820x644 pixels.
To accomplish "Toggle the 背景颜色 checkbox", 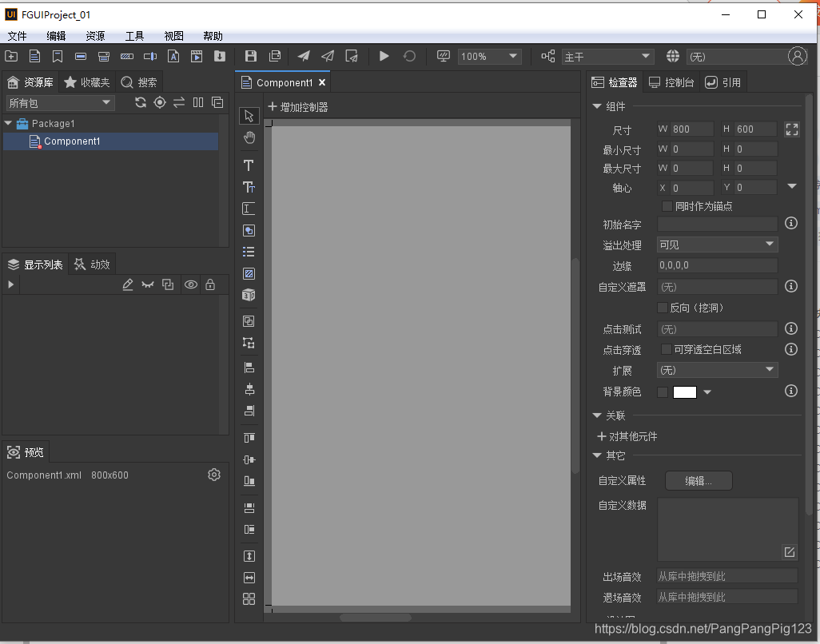I will click(x=663, y=392).
